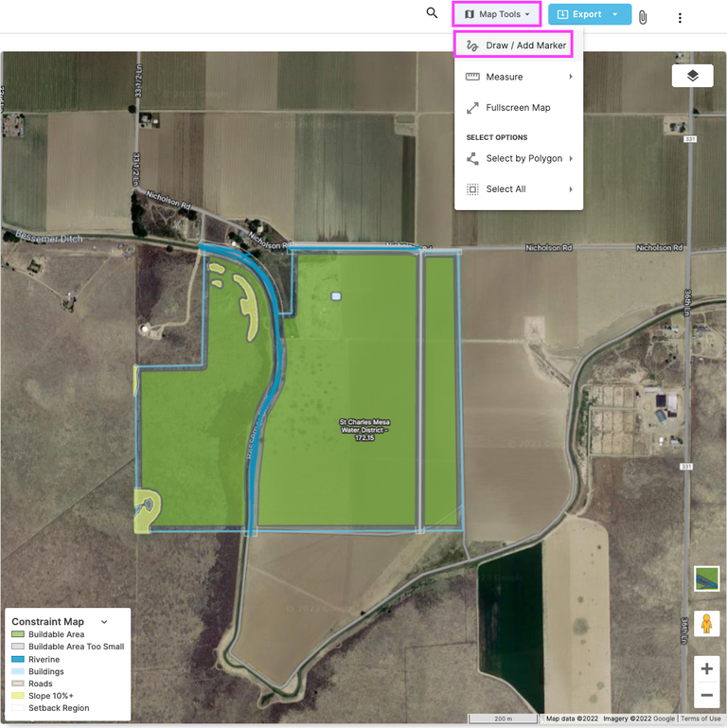Open the map layers button
This screenshot has width=727, height=728.
[x=692, y=76]
